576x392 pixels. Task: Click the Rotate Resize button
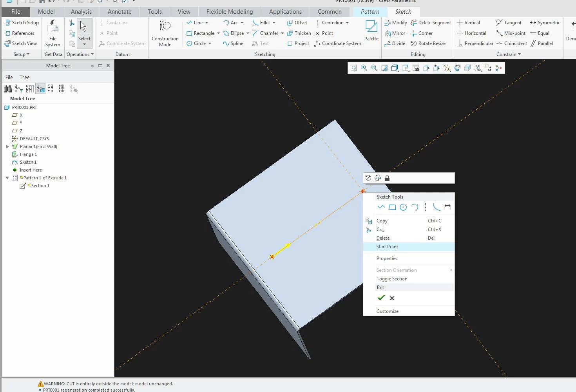(428, 43)
